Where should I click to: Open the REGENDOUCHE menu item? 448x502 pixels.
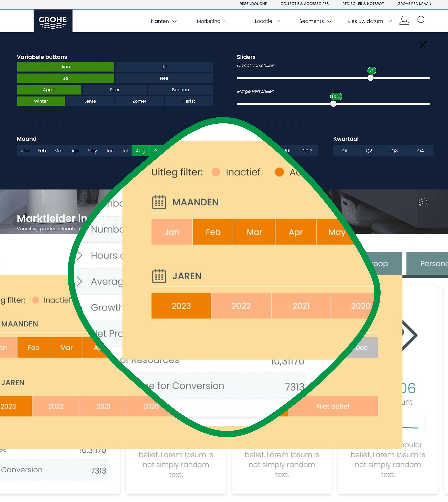tap(253, 4)
